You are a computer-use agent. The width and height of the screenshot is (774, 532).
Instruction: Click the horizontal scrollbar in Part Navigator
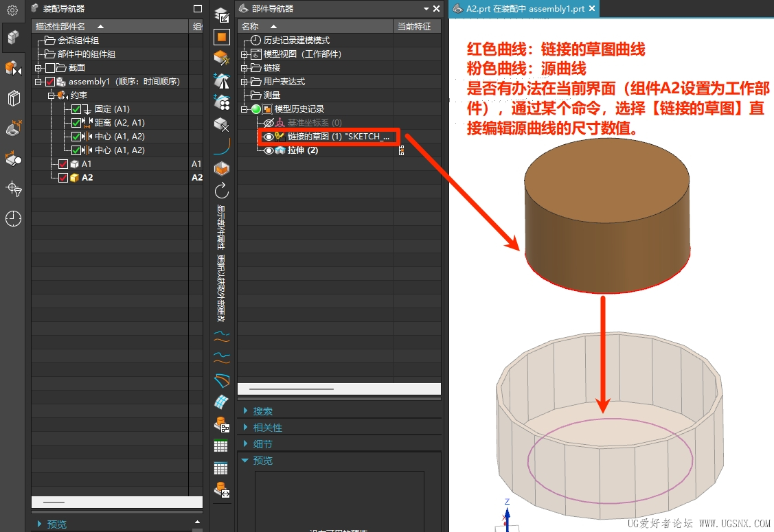tap(339, 389)
